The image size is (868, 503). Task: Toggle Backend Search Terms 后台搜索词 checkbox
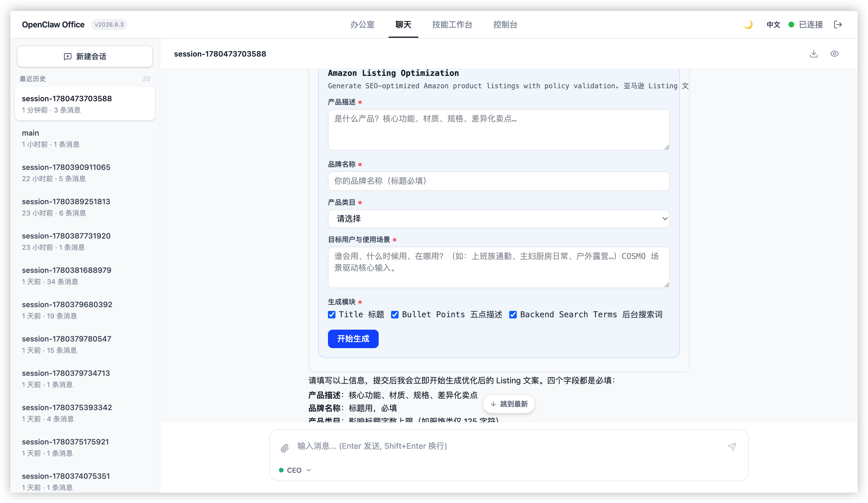click(513, 314)
